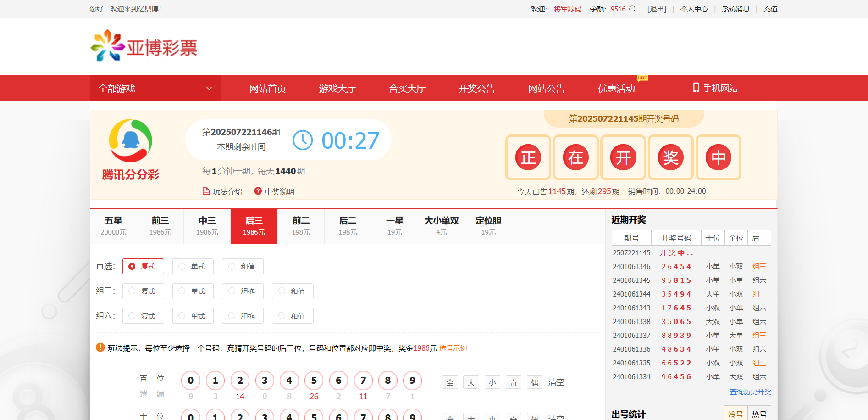
Task: Select number ball 5 in 百位 row
Action: [314, 381]
